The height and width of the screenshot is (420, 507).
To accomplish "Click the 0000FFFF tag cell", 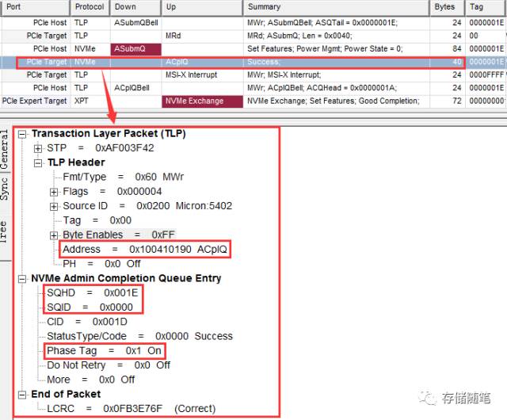I will (x=486, y=75).
